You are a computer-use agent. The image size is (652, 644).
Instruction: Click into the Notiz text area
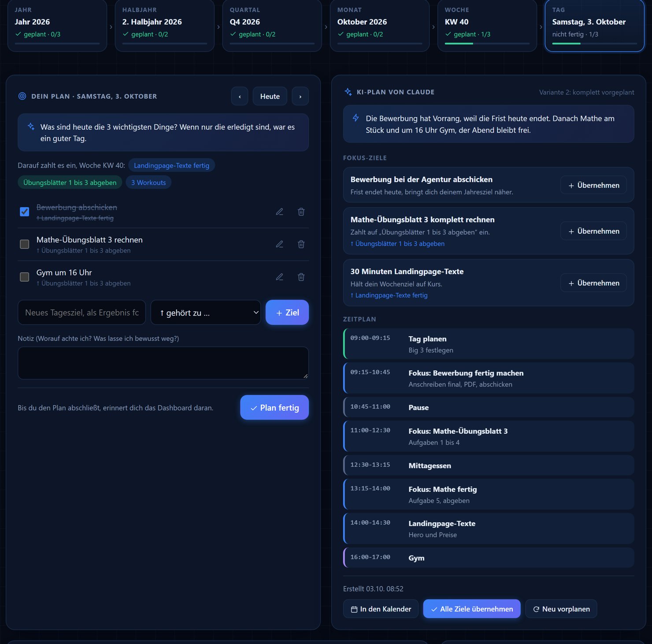[x=163, y=363]
